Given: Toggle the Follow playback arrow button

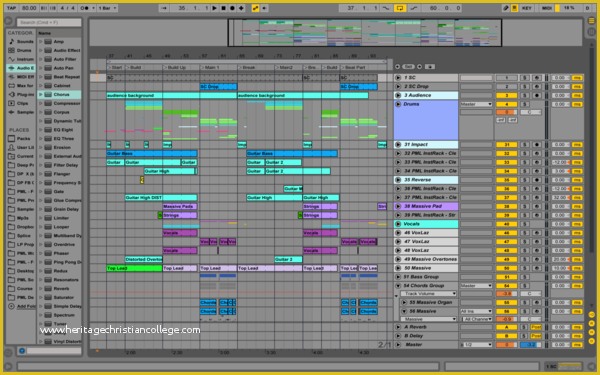Looking at the screenshot, I should pos(164,8).
